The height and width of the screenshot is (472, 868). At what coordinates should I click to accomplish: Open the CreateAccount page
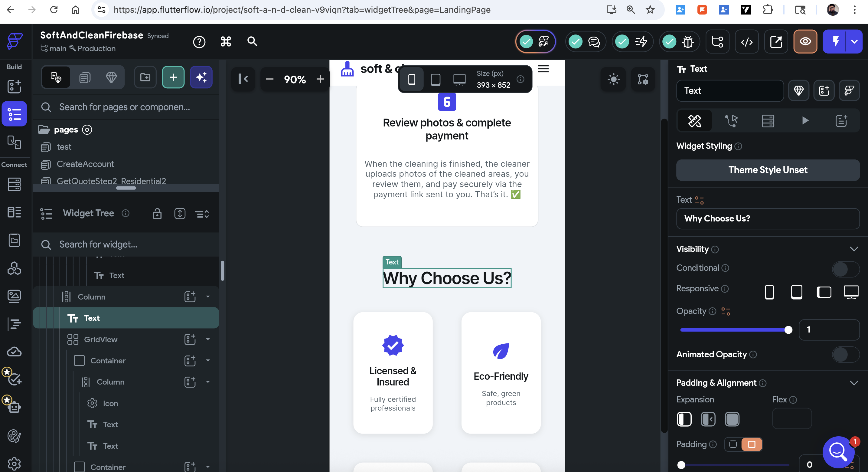click(x=85, y=164)
